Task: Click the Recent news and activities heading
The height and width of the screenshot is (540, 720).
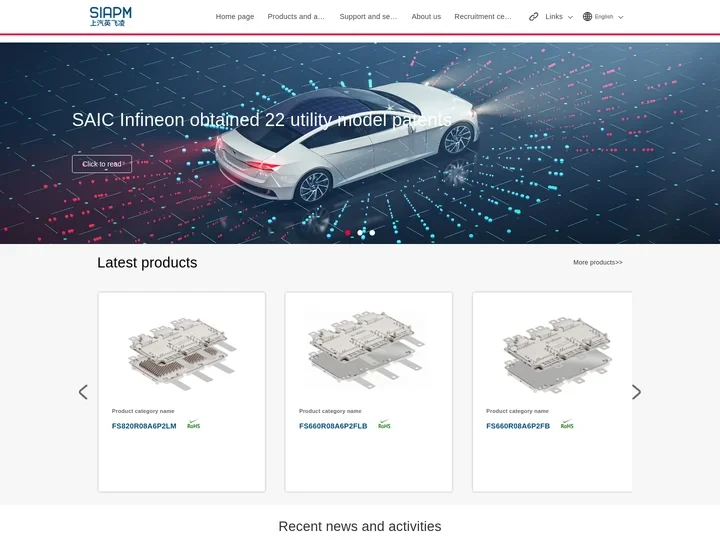Action: click(x=360, y=526)
